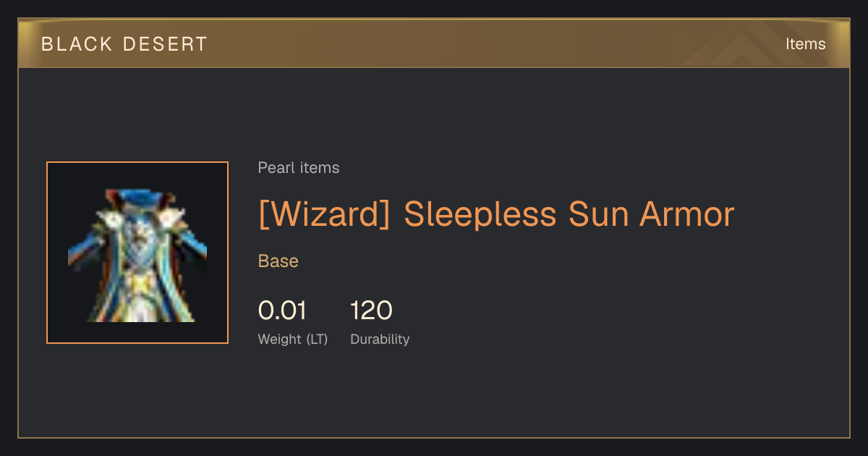
Task: Click the Weight (LT) label
Action: click(x=293, y=339)
